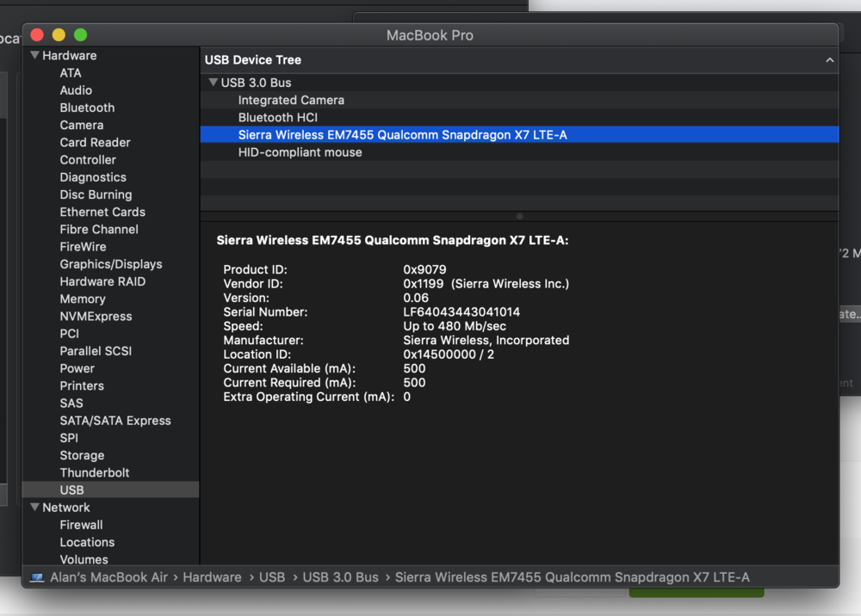The height and width of the screenshot is (616, 861).
Task: Click Alan's MacBook Air in path bar
Action: [108, 577]
